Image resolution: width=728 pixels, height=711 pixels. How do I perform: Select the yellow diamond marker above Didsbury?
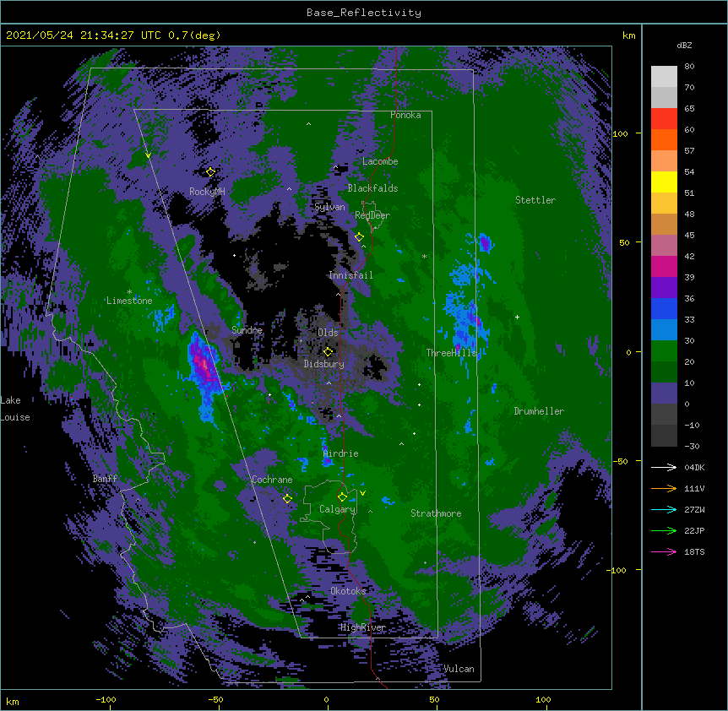point(328,351)
